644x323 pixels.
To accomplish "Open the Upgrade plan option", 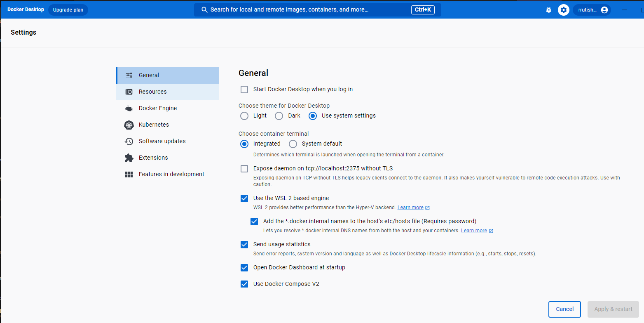I will pos(68,9).
